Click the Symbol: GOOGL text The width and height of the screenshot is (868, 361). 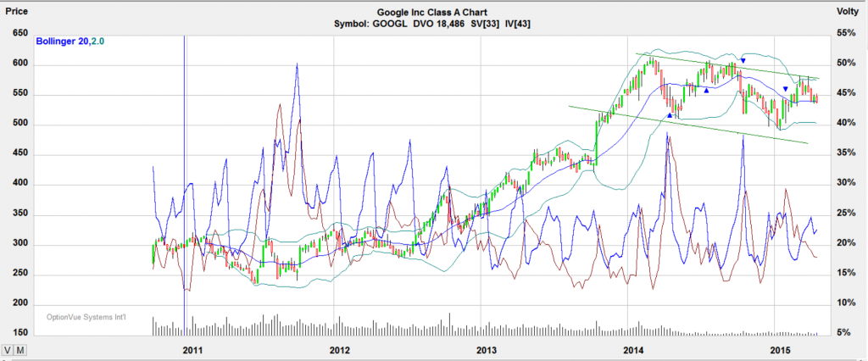[x=371, y=24]
